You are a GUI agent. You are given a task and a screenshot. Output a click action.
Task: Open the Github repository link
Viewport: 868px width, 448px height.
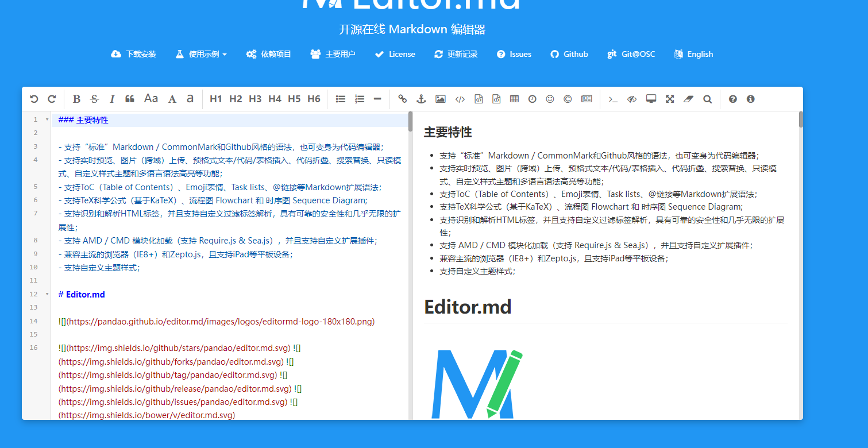569,53
